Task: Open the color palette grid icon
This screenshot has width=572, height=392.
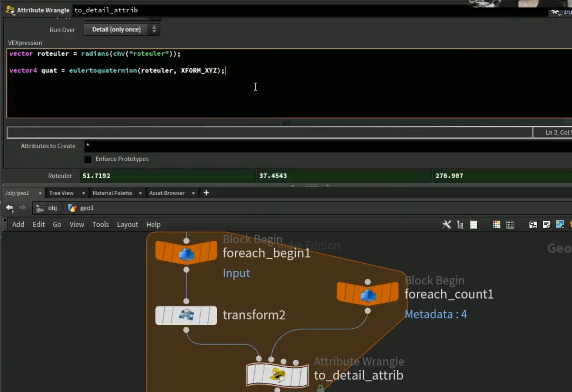Action: click(x=497, y=224)
